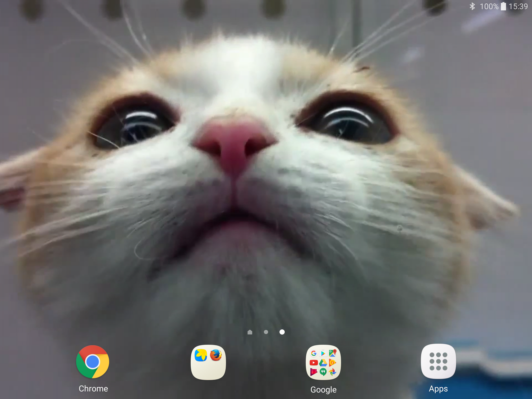Viewport: 532px width, 399px height.
Task: Tap the yellow flower Gallery icon
Action: pos(201,355)
